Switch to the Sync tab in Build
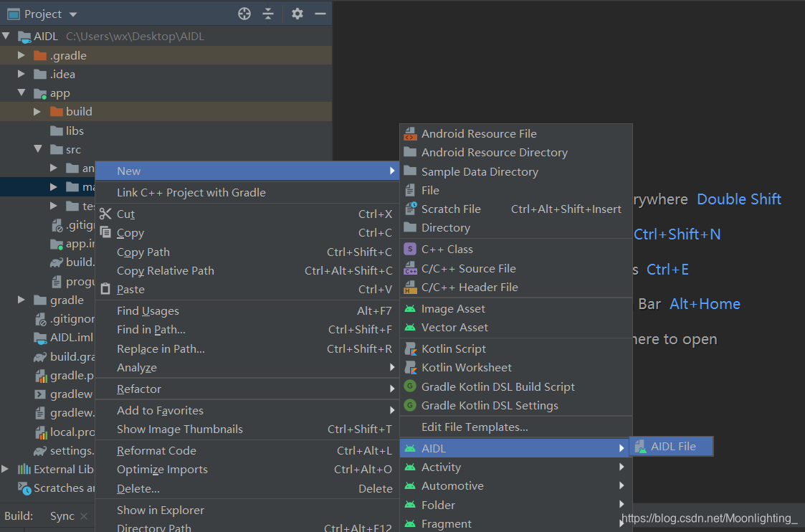 click(x=62, y=516)
